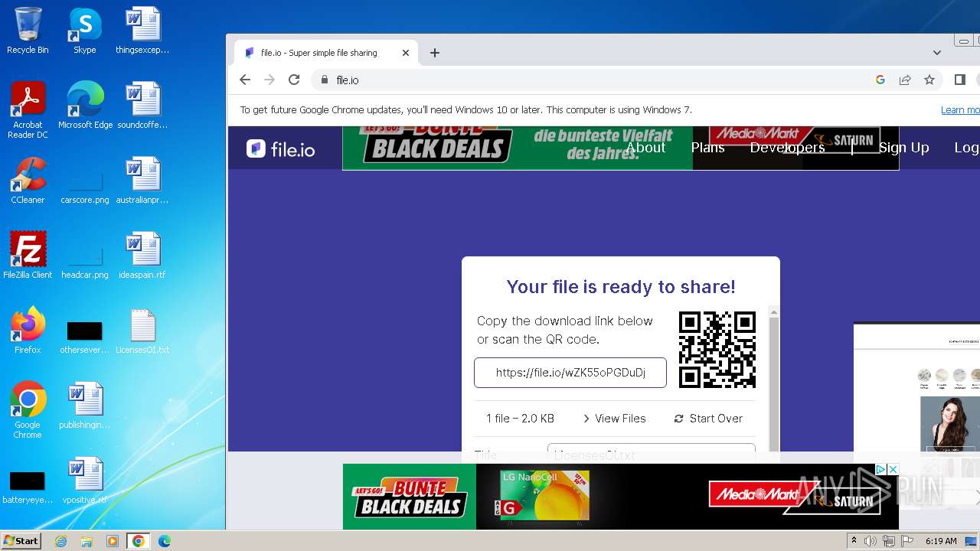This screenshot has height=551, width=980.
Task: Launch Firefox from the desktop
Action: tap(28, 331)
